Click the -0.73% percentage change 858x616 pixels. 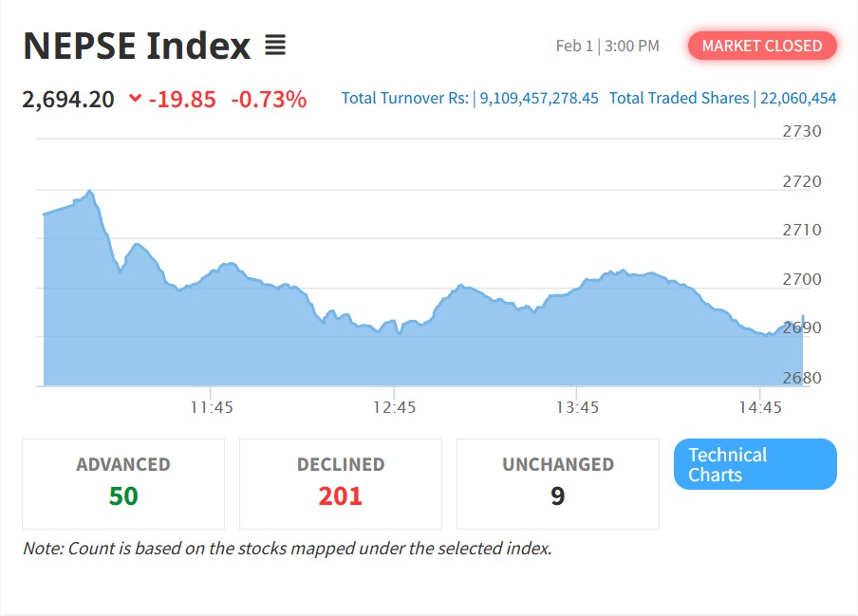point(269,99)
